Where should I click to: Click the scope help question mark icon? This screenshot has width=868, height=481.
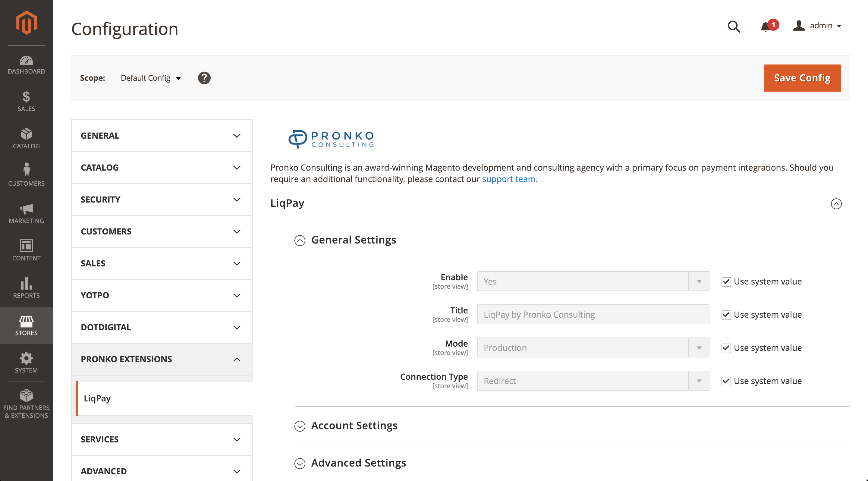(204, 78)
